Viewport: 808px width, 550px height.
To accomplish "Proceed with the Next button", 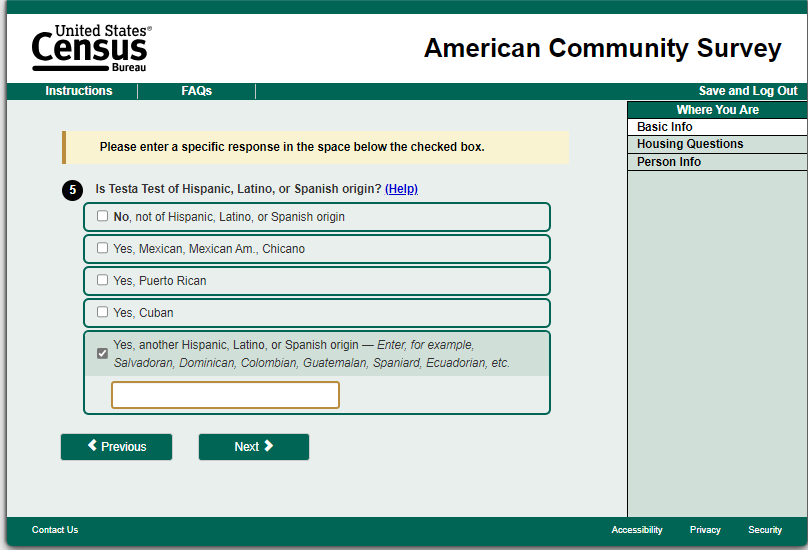I will pos(254,447).
